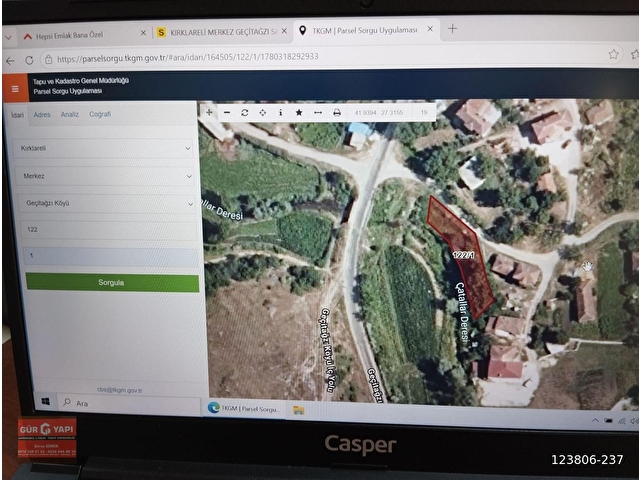Print the map with the printer icon
640x480 pixels.
(337, 113)
